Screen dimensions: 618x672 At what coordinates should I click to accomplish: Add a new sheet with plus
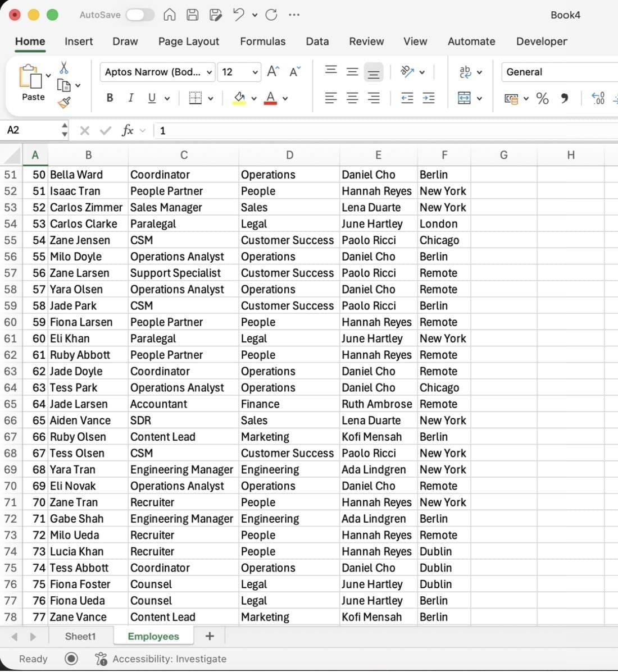tap(210, 637)
